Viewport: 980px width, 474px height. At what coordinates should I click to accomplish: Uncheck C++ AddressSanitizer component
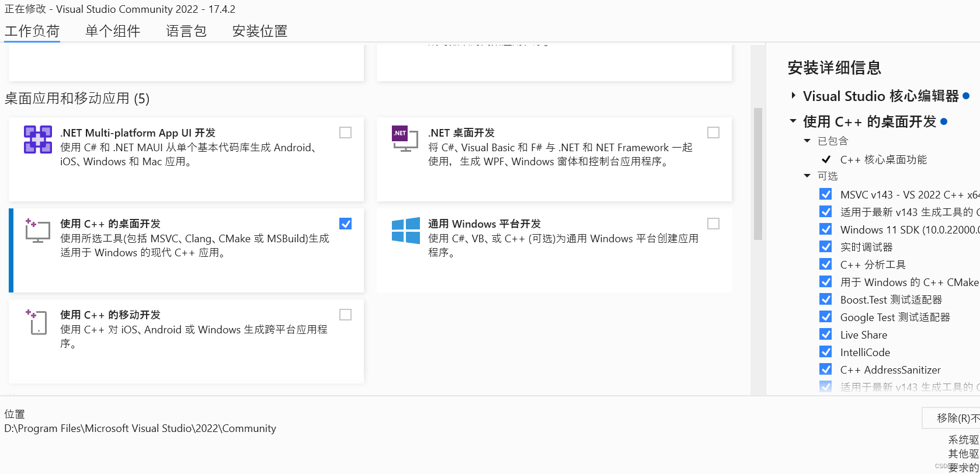(826, 369)
